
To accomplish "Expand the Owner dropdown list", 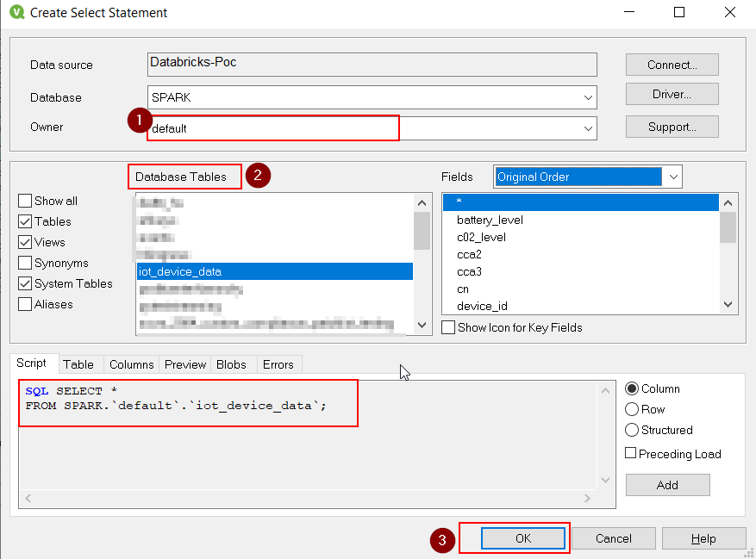I will tap(588, 128).
